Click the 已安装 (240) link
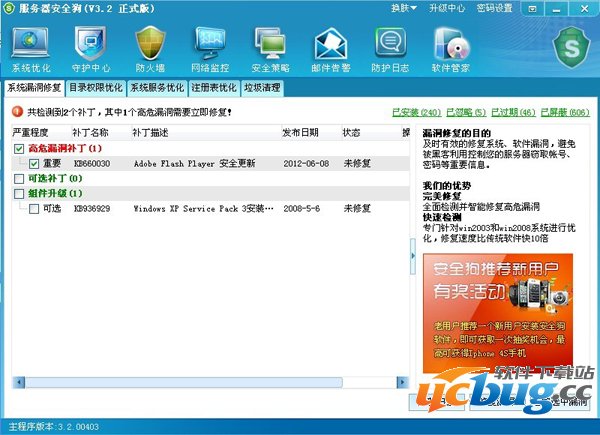 pos(417,113)
